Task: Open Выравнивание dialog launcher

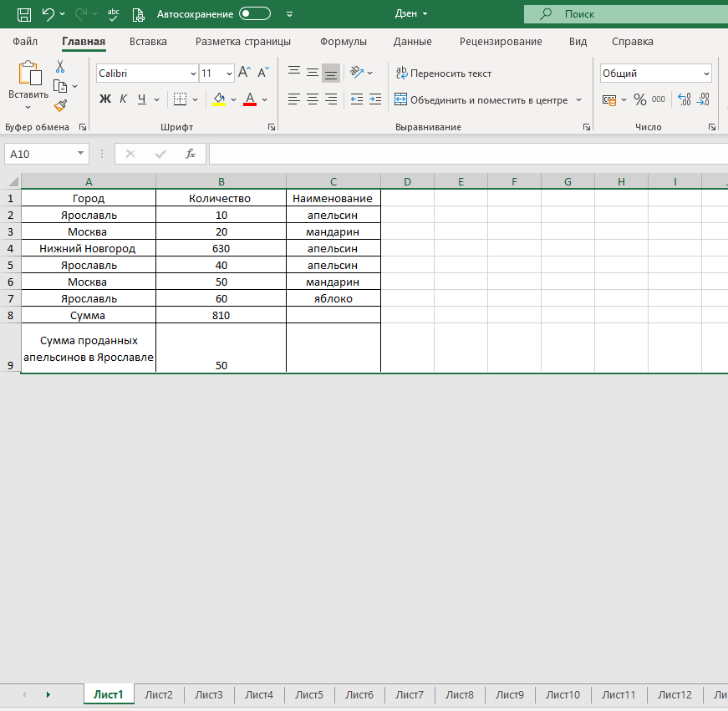Action: [x=587, y=127]
